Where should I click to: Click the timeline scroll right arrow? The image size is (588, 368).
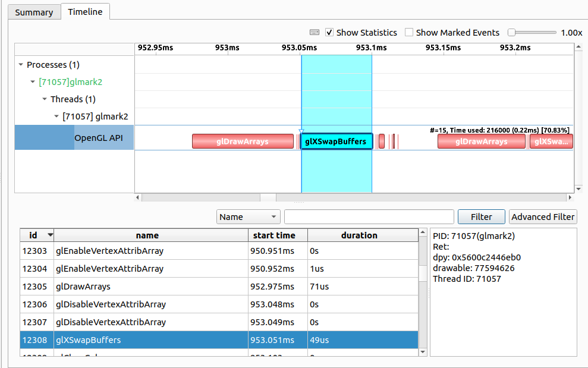[x=571, y=197]
